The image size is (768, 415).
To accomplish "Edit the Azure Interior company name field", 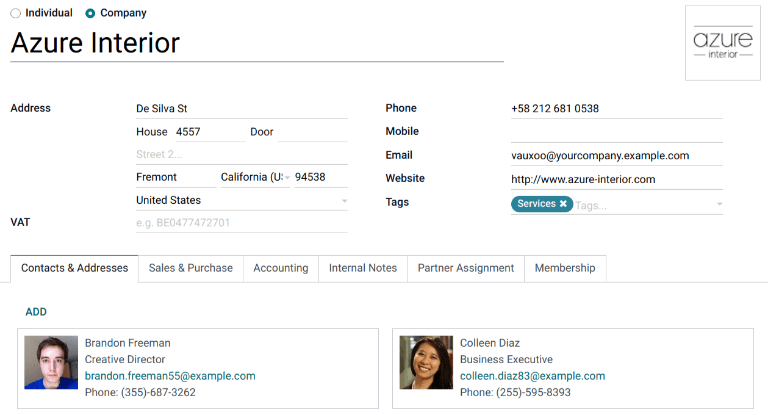I will point(256,43).
